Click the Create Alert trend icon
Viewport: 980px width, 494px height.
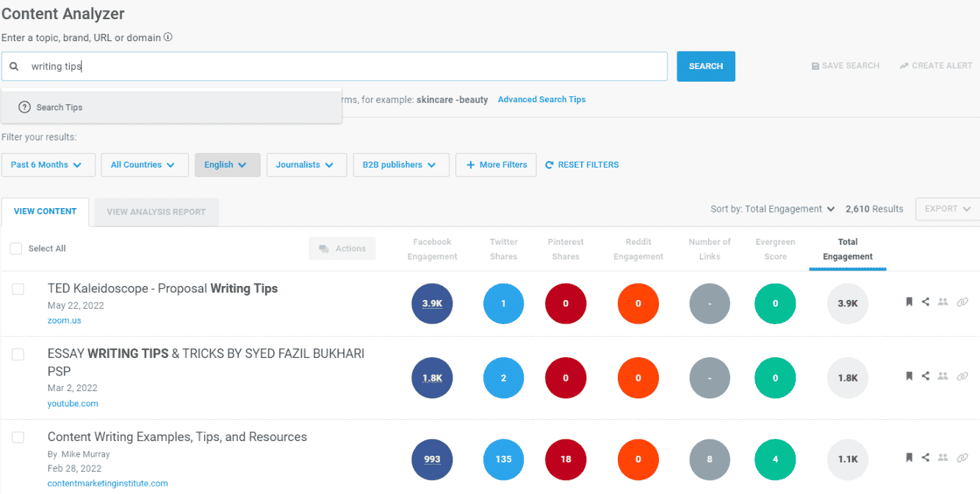pos(904,66)
